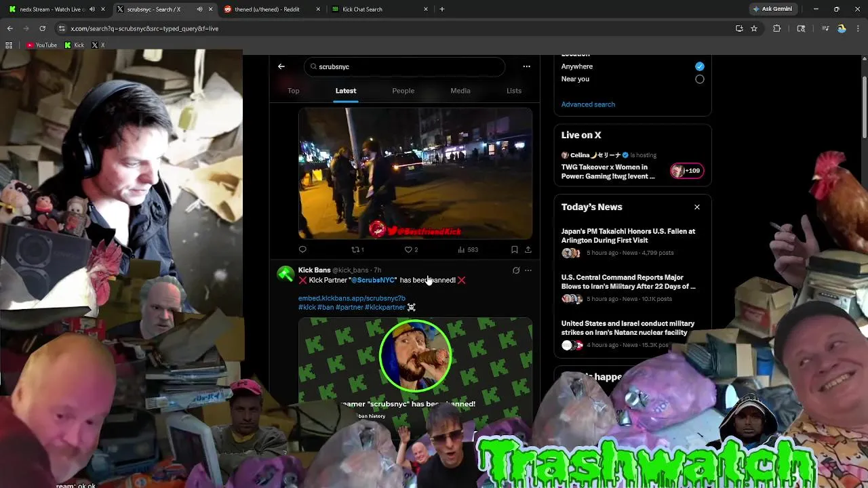This screenshot has width=868, height=488.
Task: Open Grok icon on Kick Bans tweet
Action: (x=516, y=270)
